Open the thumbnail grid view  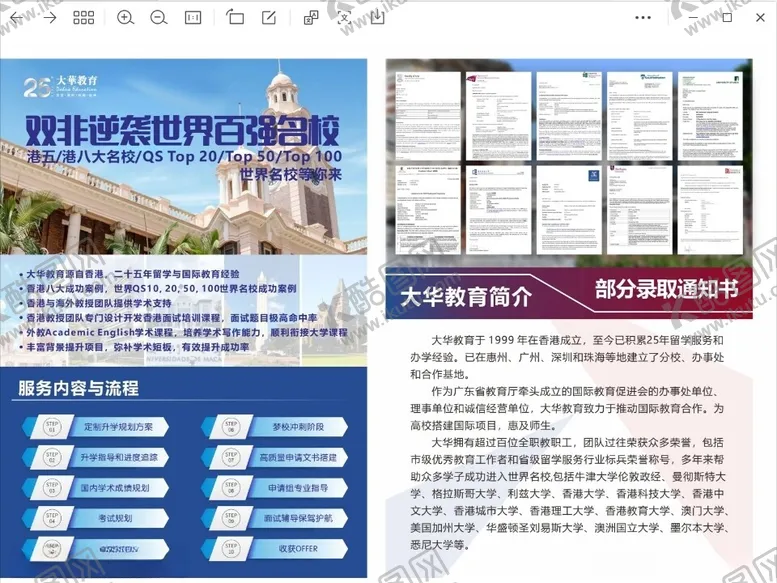[83, 18]
